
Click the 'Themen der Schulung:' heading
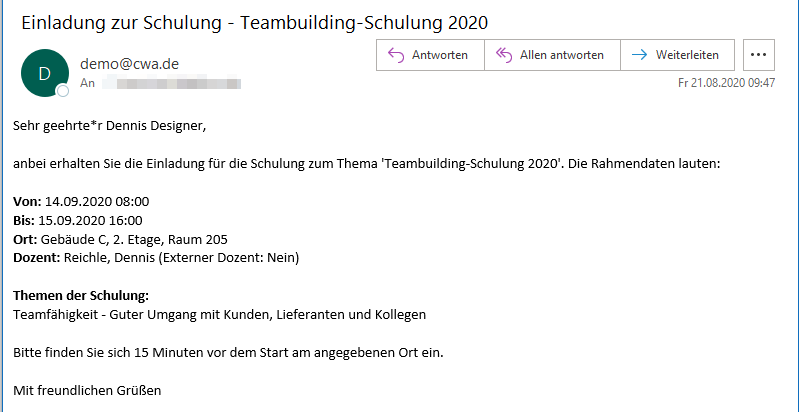pyautogui.click(x=81, y=296)
